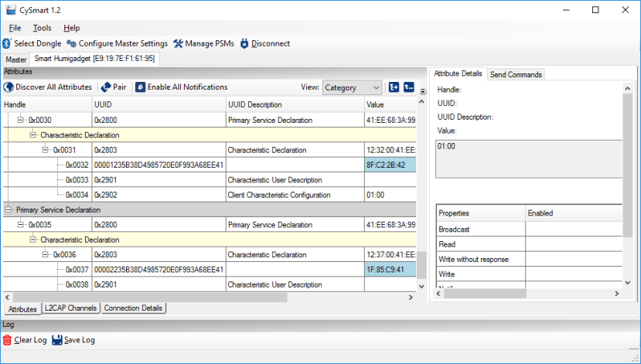Click the Broadcast property row
Screen dimensions: 641x364
(530, 230)
